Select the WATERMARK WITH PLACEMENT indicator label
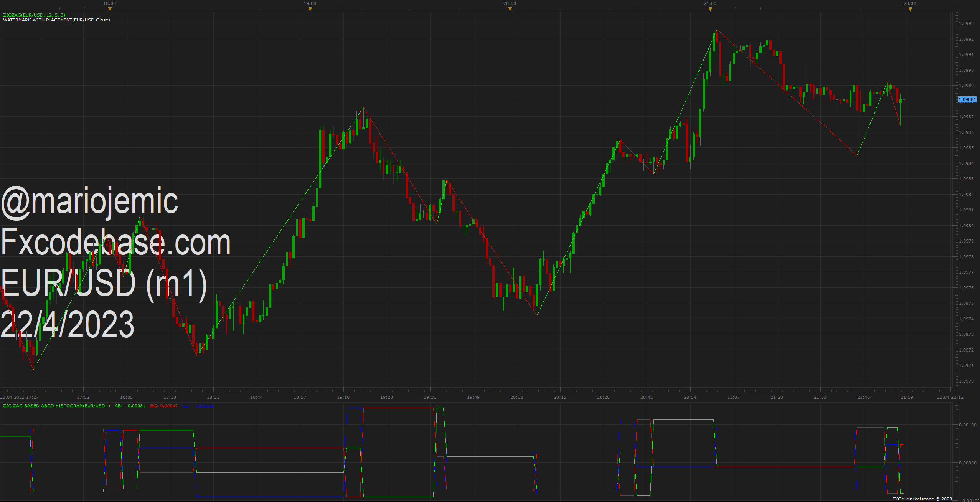 (56, 20)
